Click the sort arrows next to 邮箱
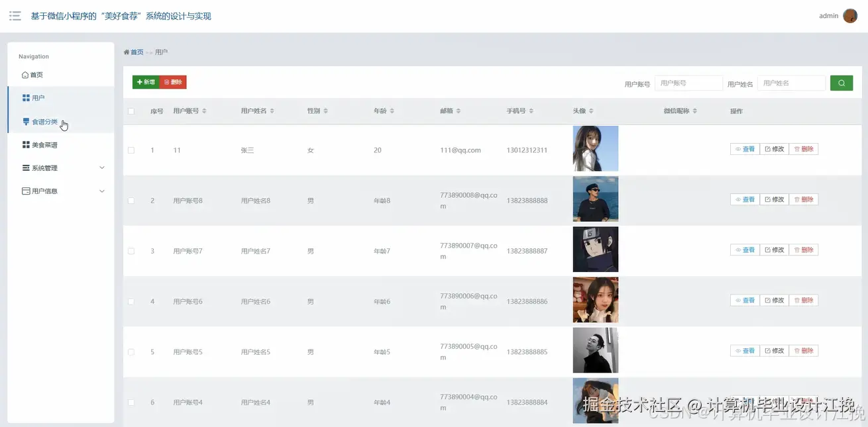Viewport: 868px width, 427px height. 458,111
